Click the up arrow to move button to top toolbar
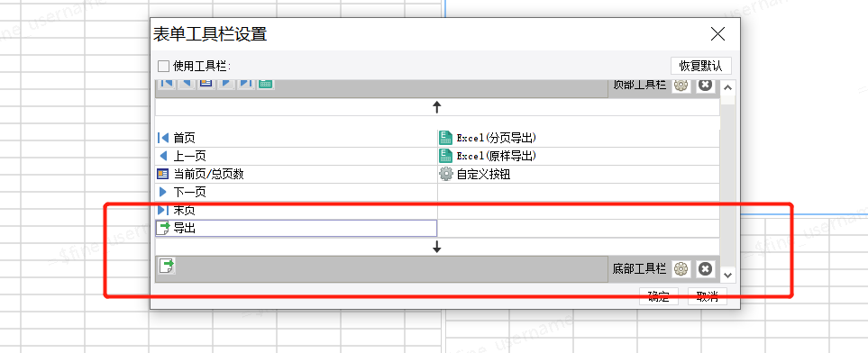 (437, 107)
